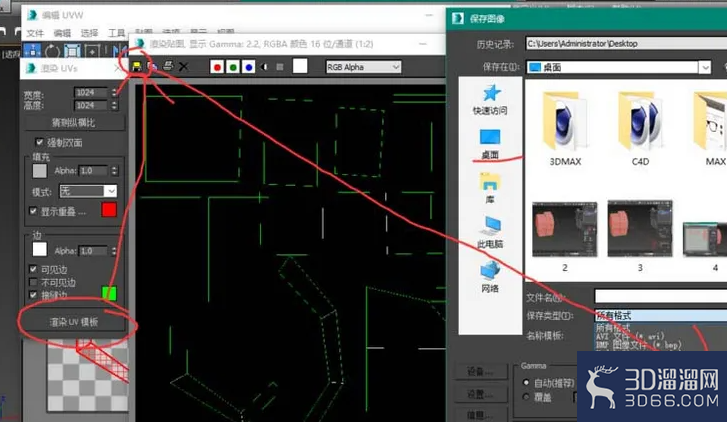Viewport: 727px width, 422px height.
Task: Click the green seam edge color swatch
Action: 109,293
